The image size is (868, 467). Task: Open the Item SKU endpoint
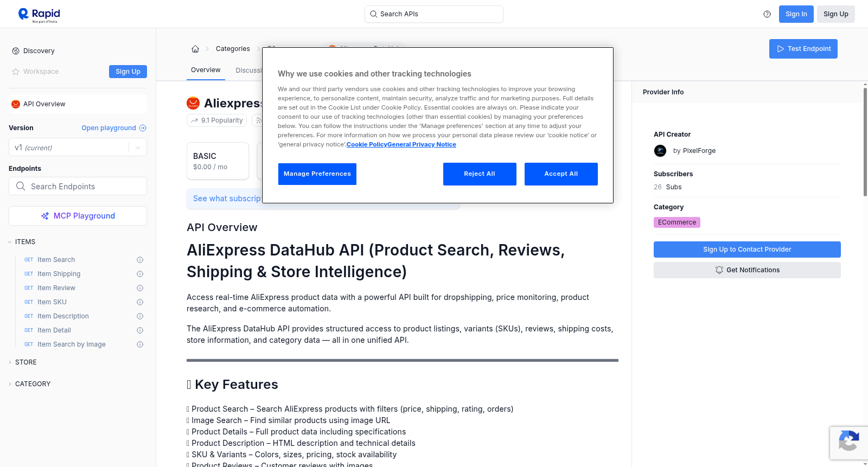tap(52, 302)
